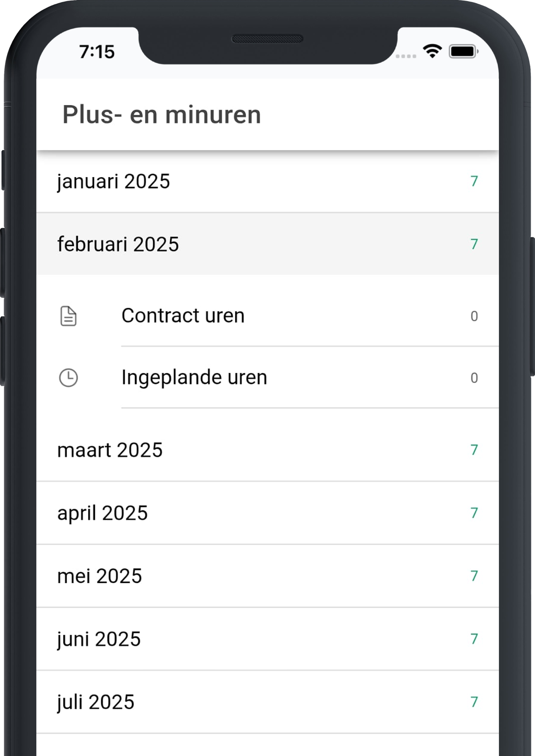Tap the Wi-Fi status icon

pos(432,52)
